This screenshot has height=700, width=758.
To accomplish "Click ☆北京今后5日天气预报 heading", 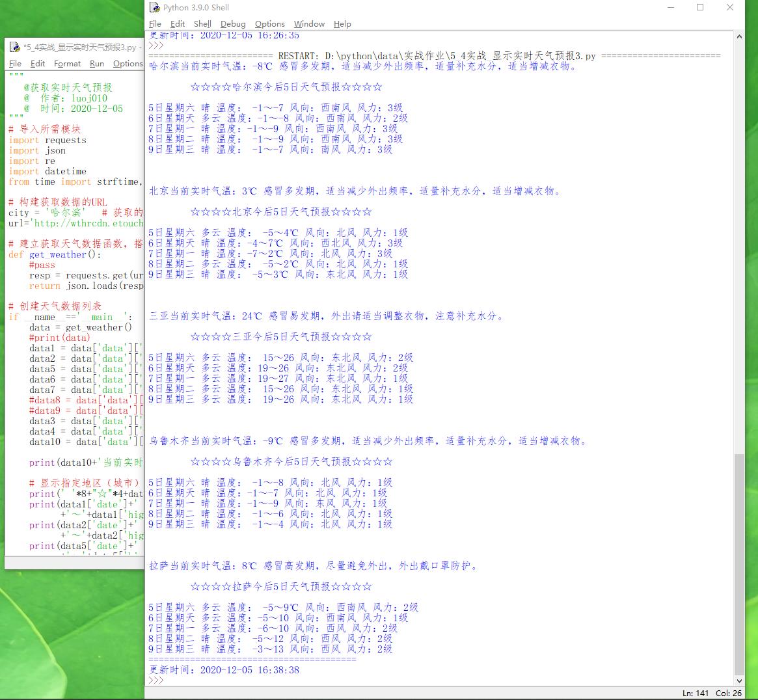I will pos(281,211).
